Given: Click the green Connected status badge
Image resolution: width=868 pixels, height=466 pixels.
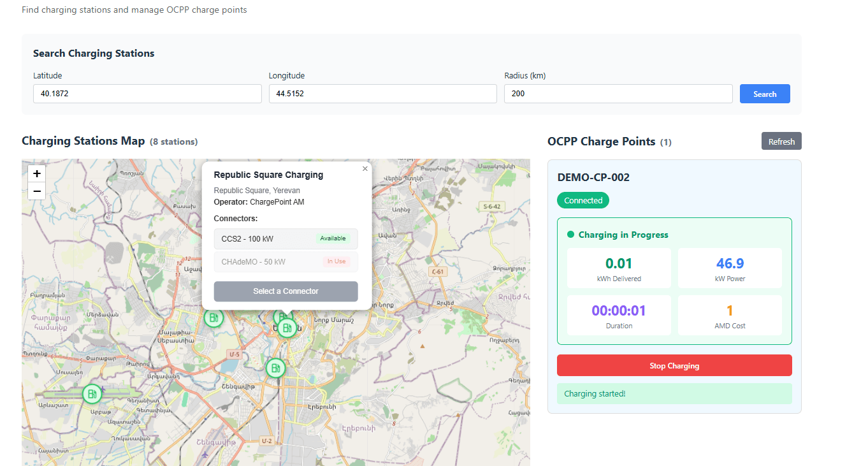Looking at the screenshot, I should pos(583,200).
